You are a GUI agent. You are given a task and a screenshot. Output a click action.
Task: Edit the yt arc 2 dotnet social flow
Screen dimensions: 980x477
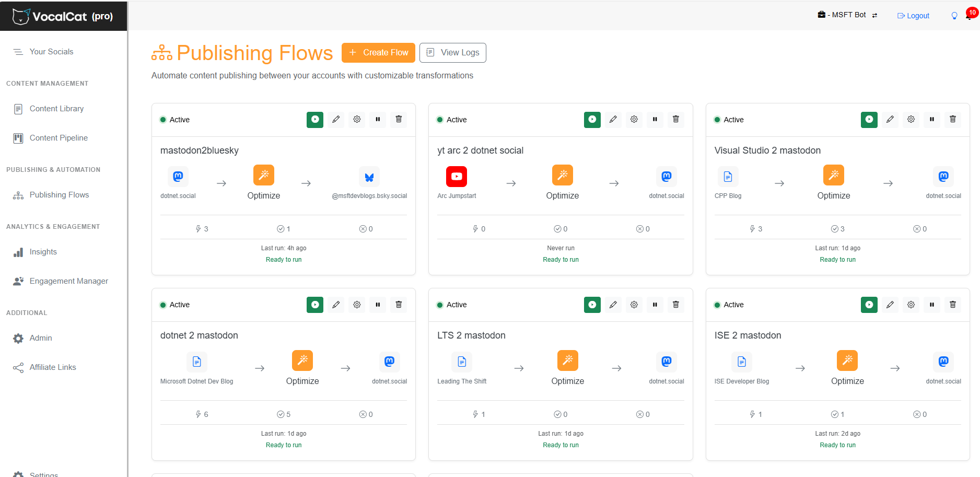(x=613, y=120)
